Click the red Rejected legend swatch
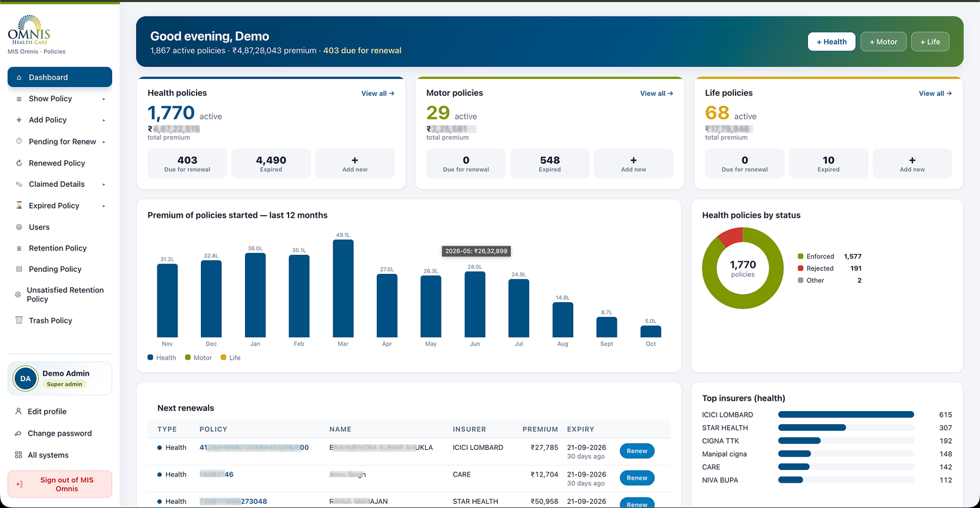 (x=801, y=268)
